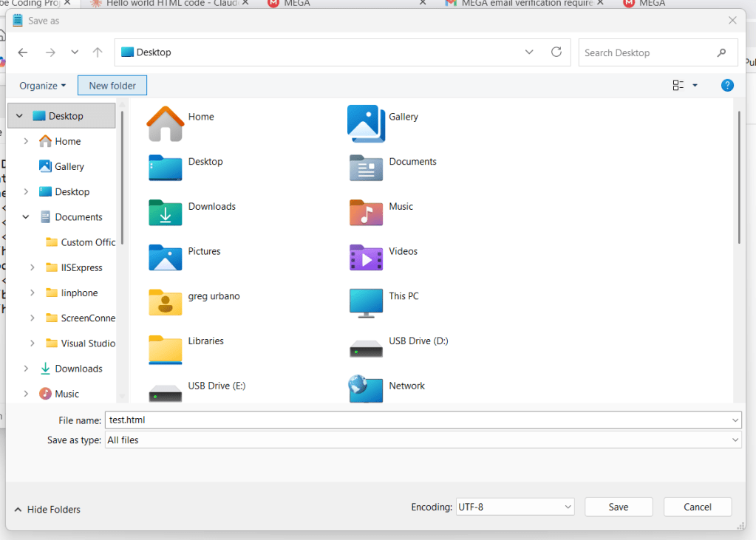Click the Up one level arrow
The height and width of the screenshot is (540, 756).
click(98, 52)
